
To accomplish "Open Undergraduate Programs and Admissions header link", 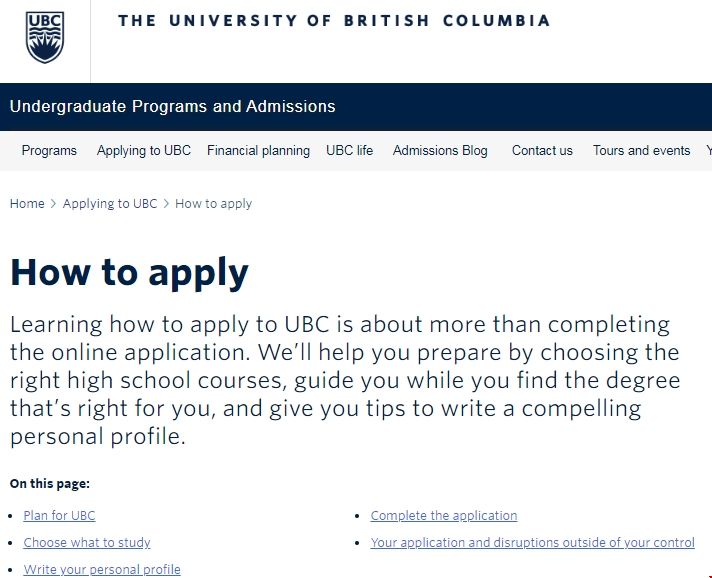I will coord(173,107).
